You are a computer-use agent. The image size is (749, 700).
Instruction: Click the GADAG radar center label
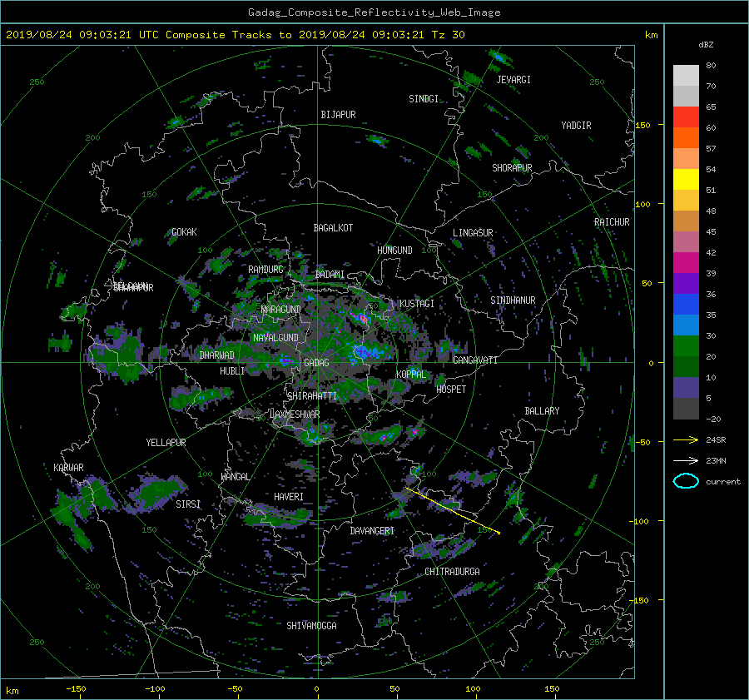tap(316, 363)
